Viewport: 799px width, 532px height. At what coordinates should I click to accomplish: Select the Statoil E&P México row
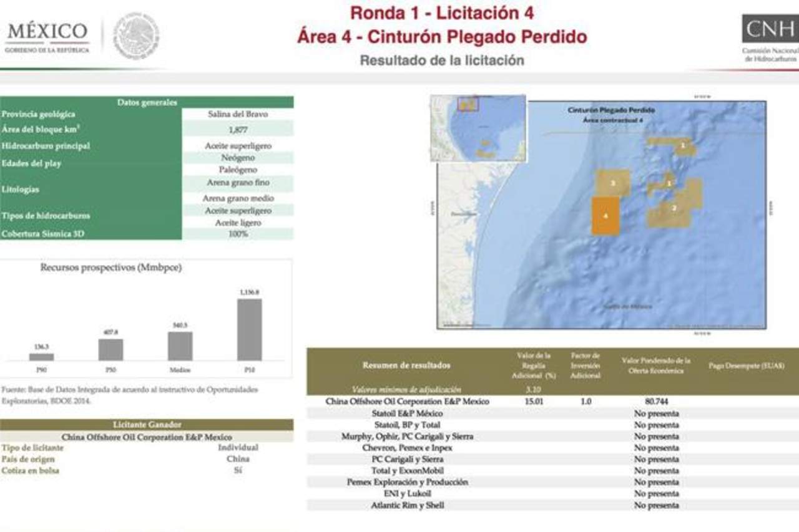tap(407, 414)
